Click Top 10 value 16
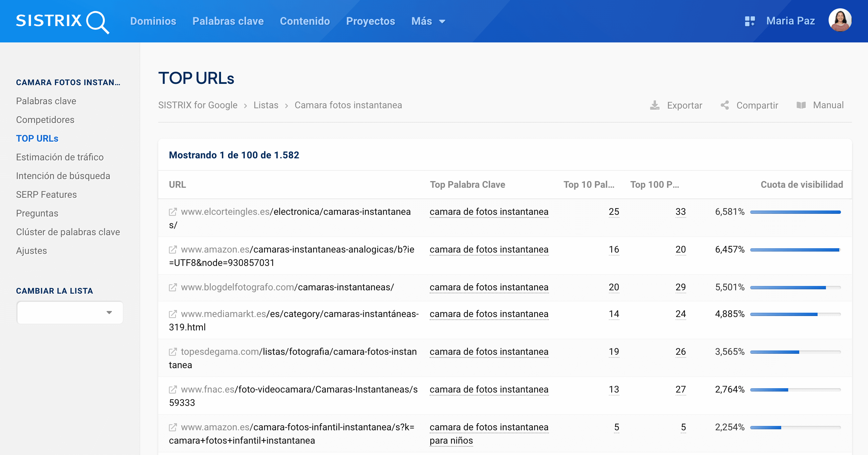 (x=614, y=250)
